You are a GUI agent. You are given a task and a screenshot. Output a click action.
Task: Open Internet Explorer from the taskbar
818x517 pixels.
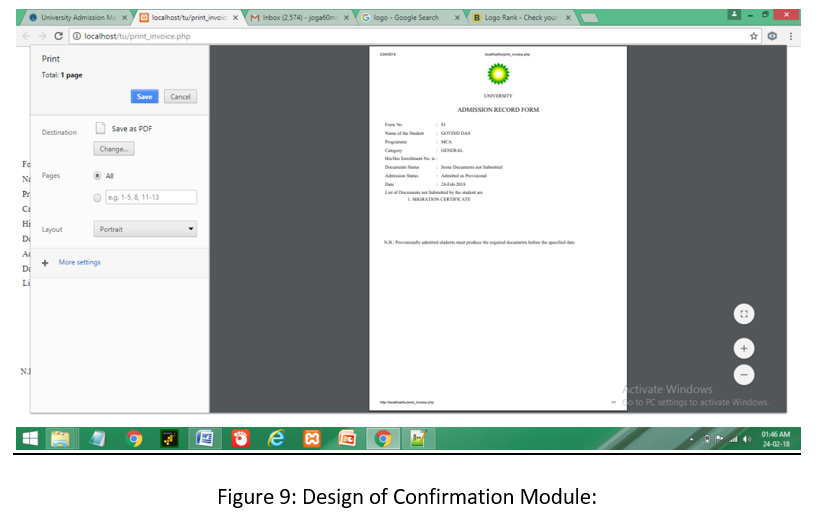coord(276,438)
